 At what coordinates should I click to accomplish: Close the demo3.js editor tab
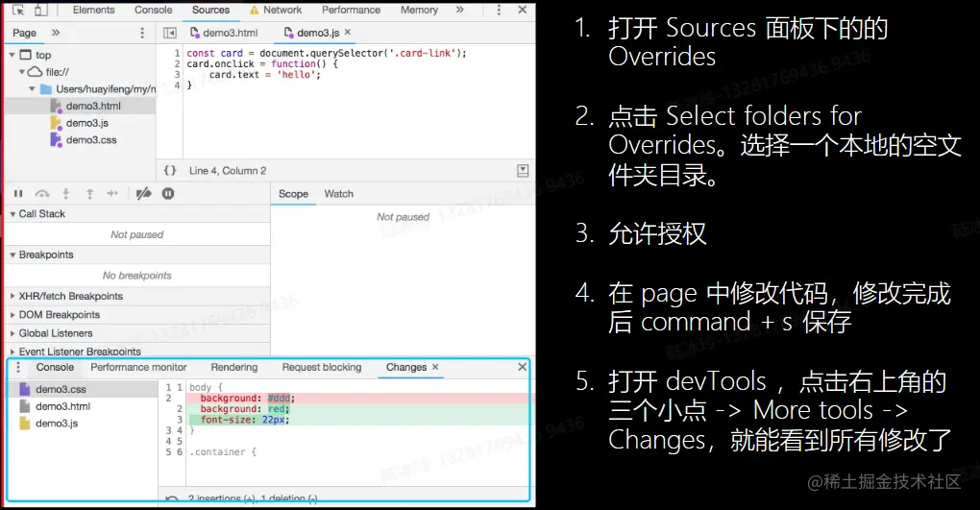(348, 32)
